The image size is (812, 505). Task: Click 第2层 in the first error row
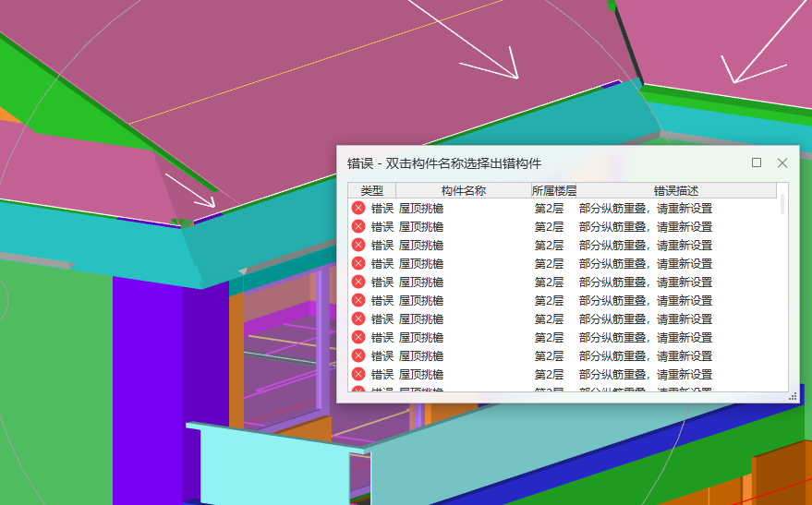tap(549, 209)
